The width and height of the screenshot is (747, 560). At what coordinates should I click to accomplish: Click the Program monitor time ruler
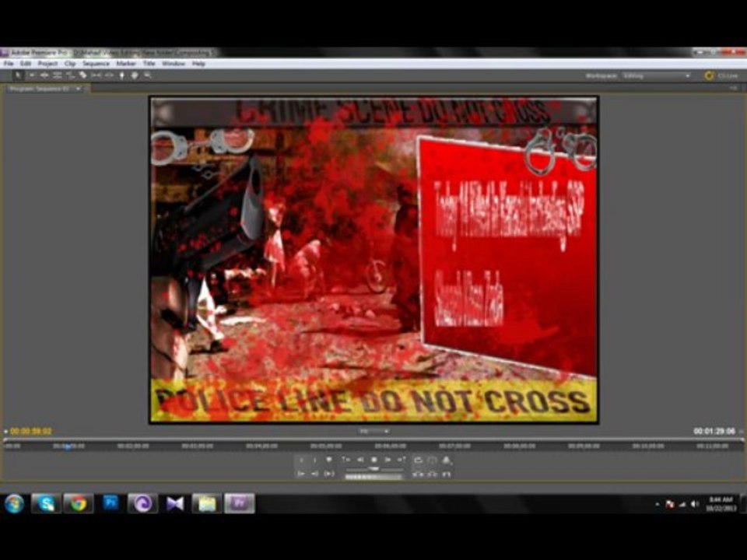[373, 446]
